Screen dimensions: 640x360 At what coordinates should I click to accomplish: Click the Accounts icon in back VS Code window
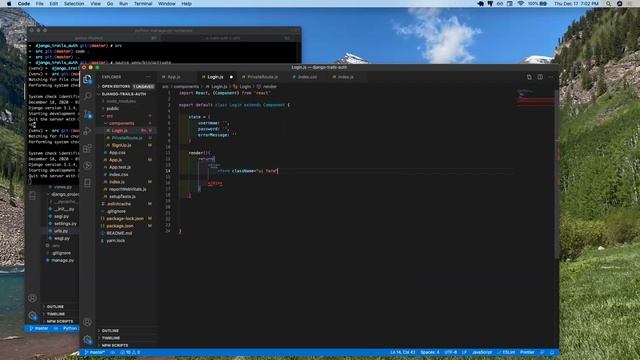tap(33, 298)
